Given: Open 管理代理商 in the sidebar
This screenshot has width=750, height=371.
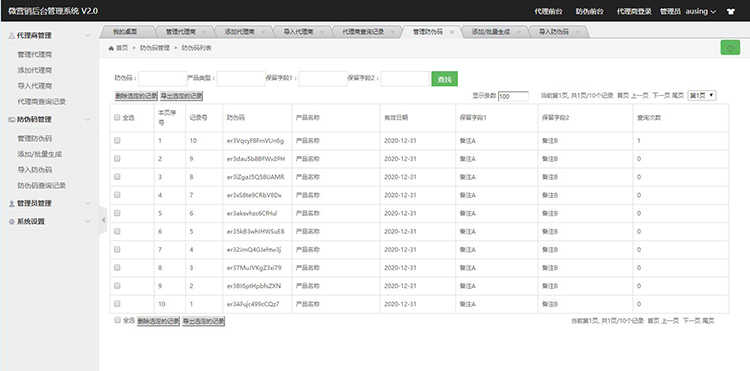Looking at the screenshot, I should coord(34,55).
